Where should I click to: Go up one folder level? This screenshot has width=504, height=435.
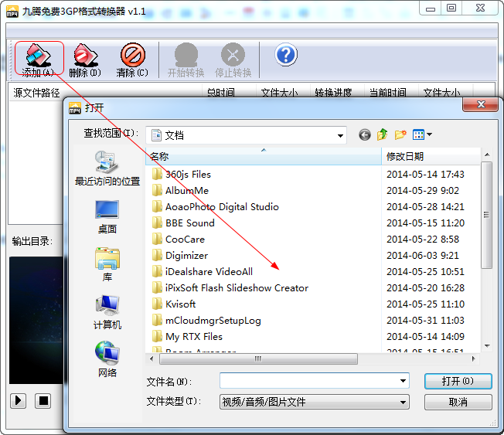point(383,134)
